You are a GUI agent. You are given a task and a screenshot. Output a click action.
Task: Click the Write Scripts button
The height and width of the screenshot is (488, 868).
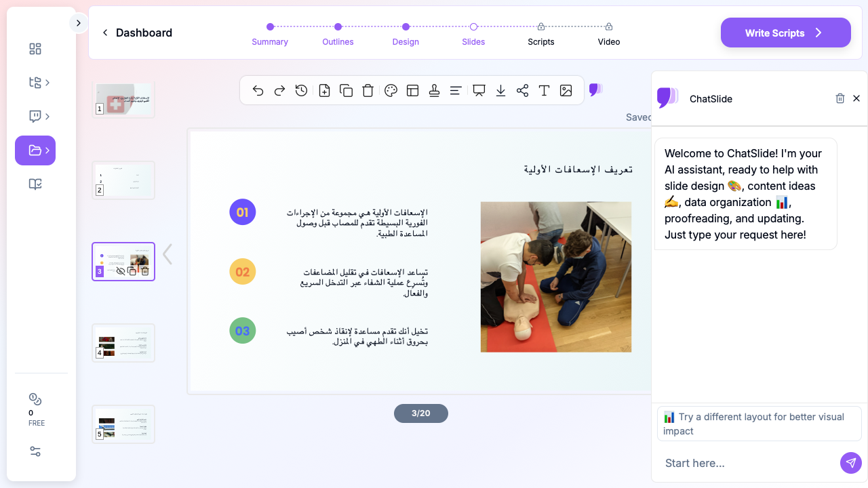(x=785, y=33)
